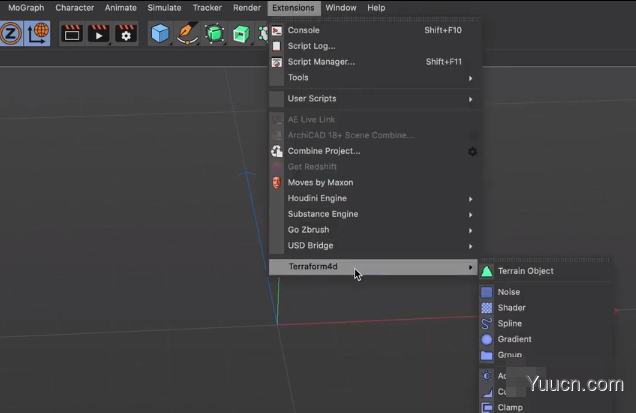Open the Edit Render Settings gear clapperboard
The height and width of the screenshot is (413, 636).
point(125,34)
